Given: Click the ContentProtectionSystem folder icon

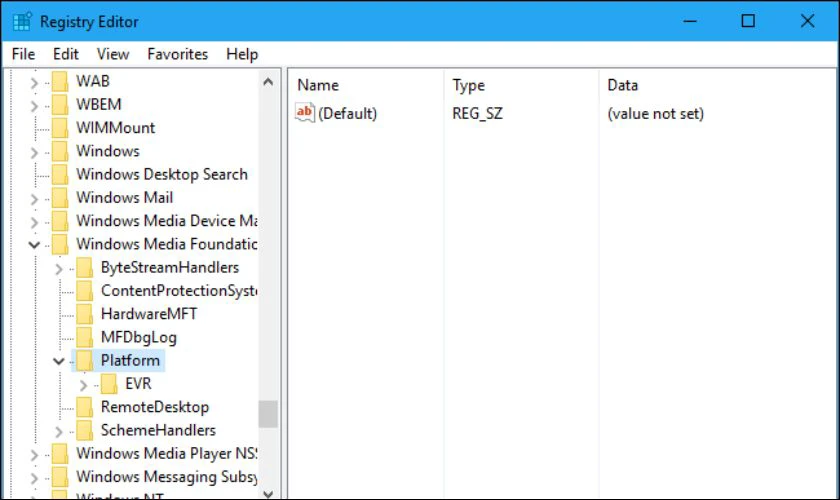Looking at the screenshot, I should [85, 291].
